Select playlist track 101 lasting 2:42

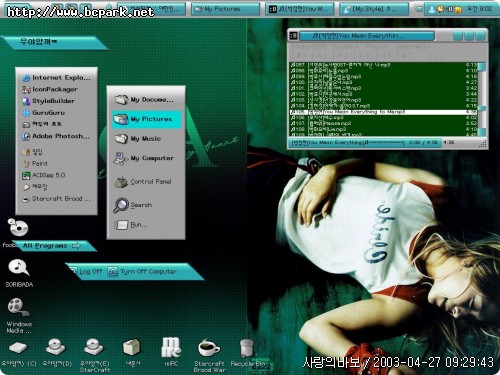pyautogui.click(x=384, y=88)
